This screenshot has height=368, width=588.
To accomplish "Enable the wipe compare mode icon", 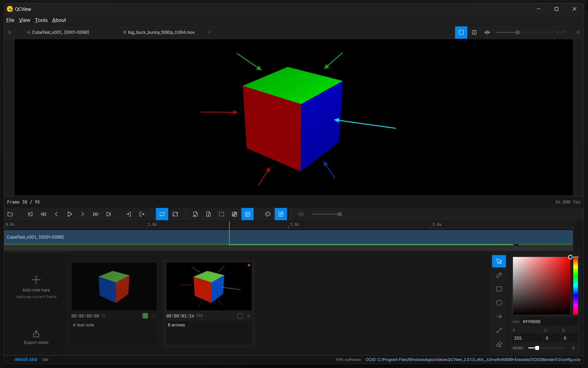I will tap(487, 33).
